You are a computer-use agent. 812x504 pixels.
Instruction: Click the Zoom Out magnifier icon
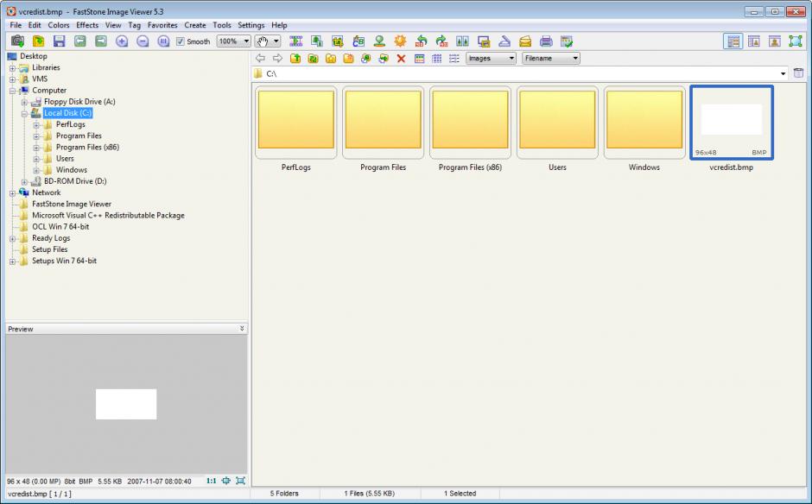pyautogui.click(x=143, y=41)
